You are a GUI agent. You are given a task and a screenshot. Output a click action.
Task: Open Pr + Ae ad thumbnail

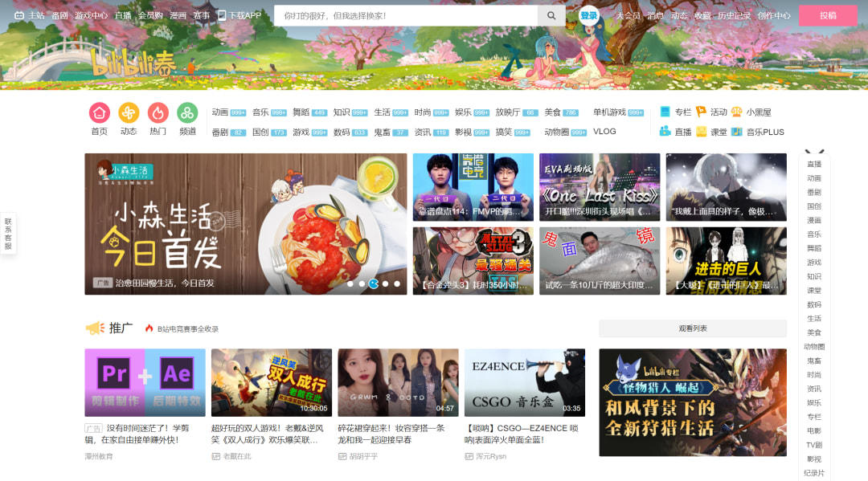point(145,382)
